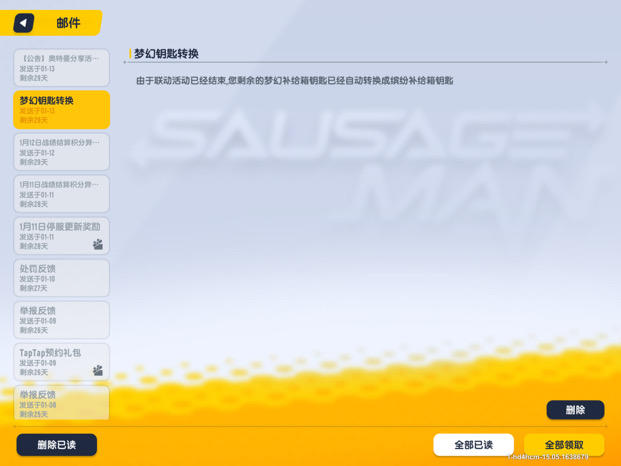Screen dimensions: 621x466
Task: Click the gift icon on TapTap预约礼包 mail
Action: click(x=98, y=370)
